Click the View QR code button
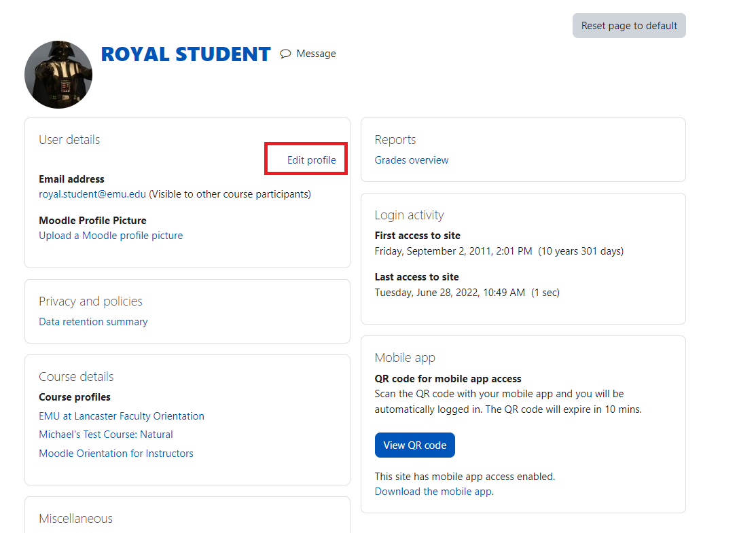Viewport: 756px width, 533px height. pos(414,445)
